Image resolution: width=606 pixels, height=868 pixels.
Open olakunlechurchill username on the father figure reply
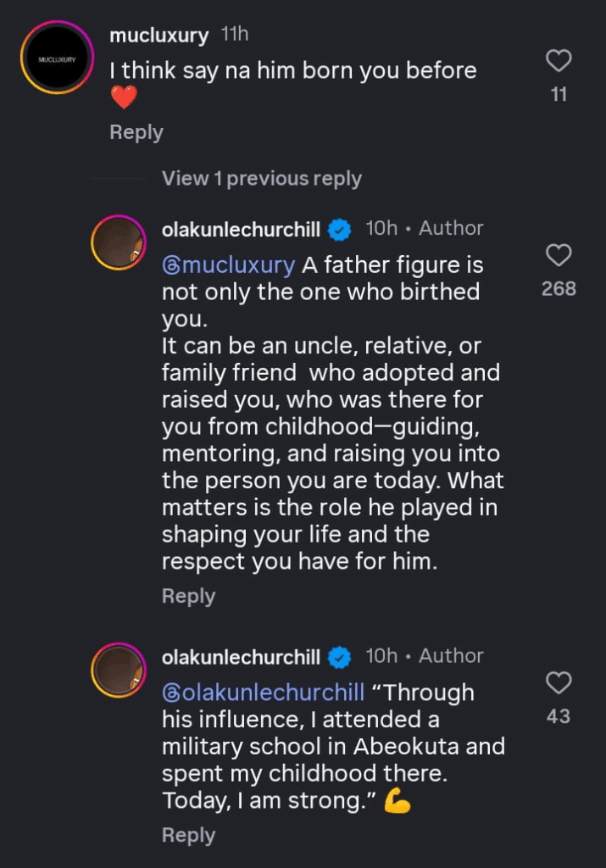(x=241, y=229)
